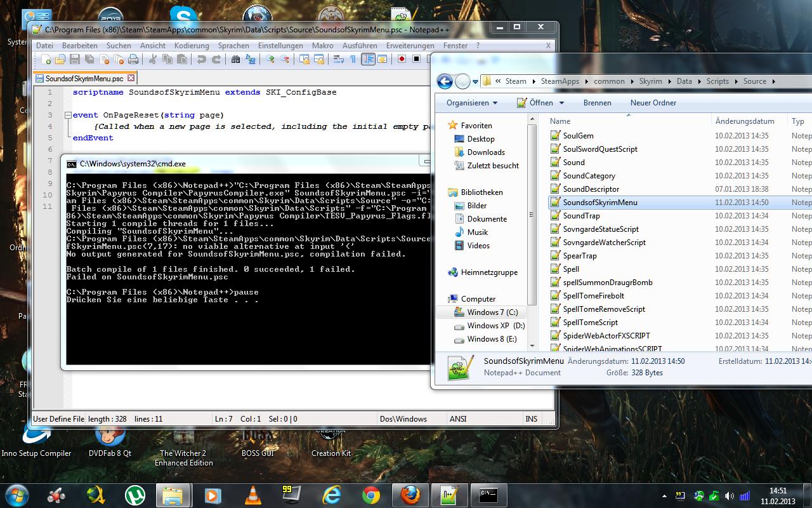812x508 pixels.
Task: Open the recent locations arrow beside navigation buttons
Action: 476,81
